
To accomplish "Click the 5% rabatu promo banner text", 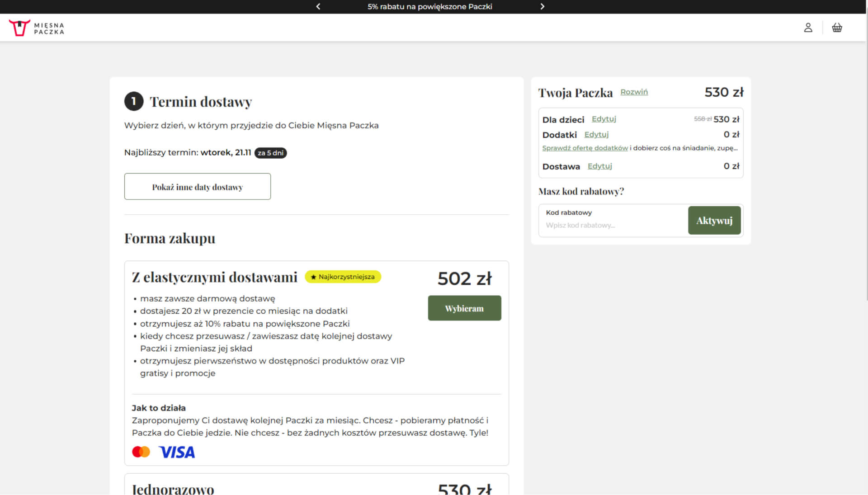I will tap(429, 6).
